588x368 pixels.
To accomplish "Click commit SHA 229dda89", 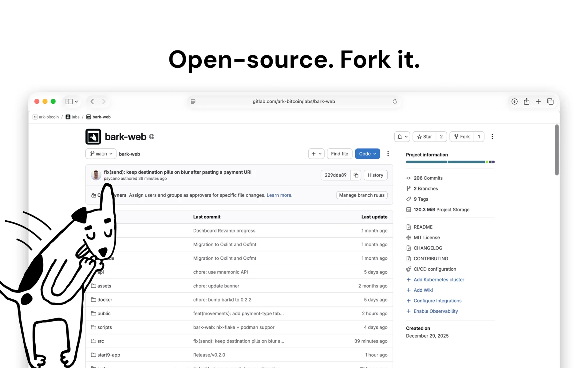I will [335, 175].
